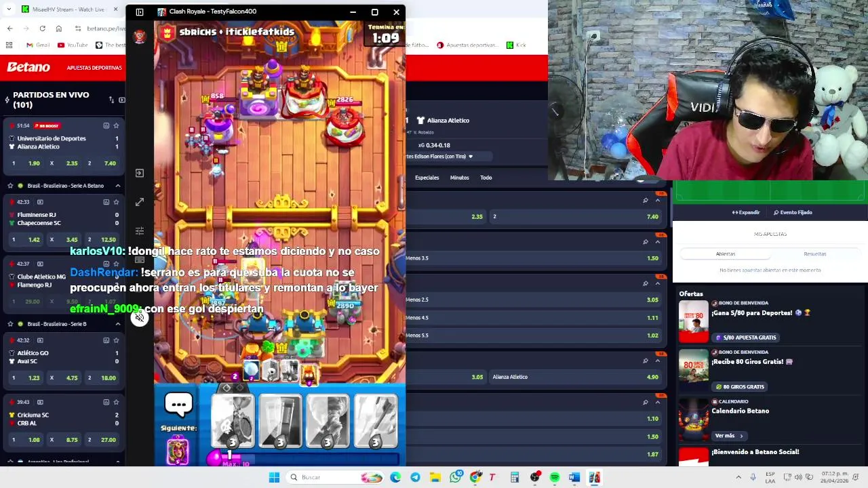This screenshot has width=868, height=488.
Task: Favorite the Universitario de Deportes match star
Action: 116,125
